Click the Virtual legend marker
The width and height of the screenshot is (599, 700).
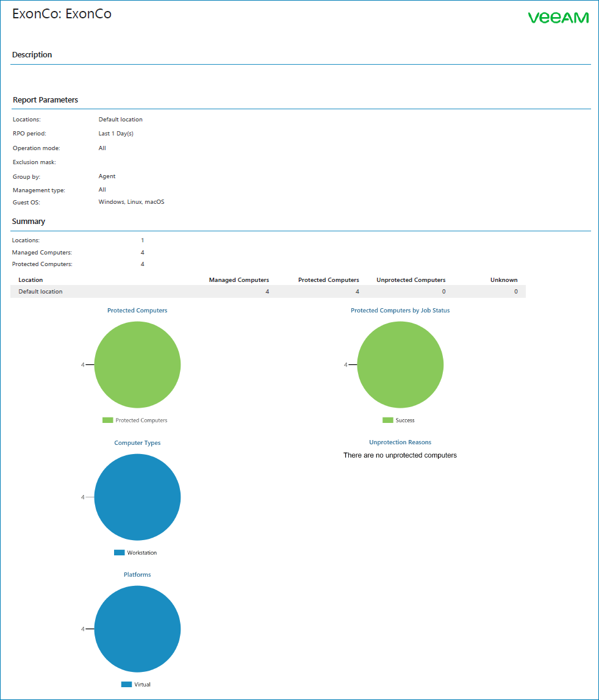pyautogui.click(x=125, y=684)
